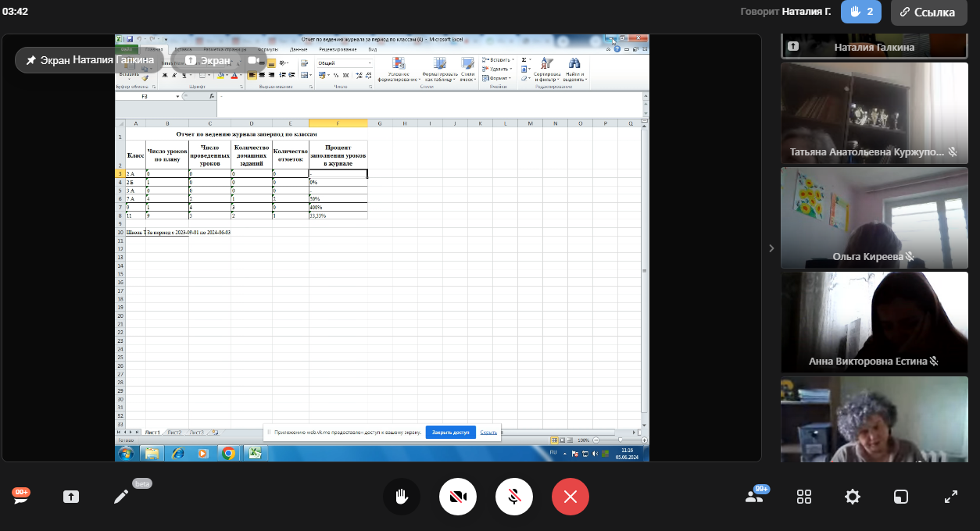Click the Закрыть доступ button
This screenshot has height=531, width=980.
click(450, 432)
